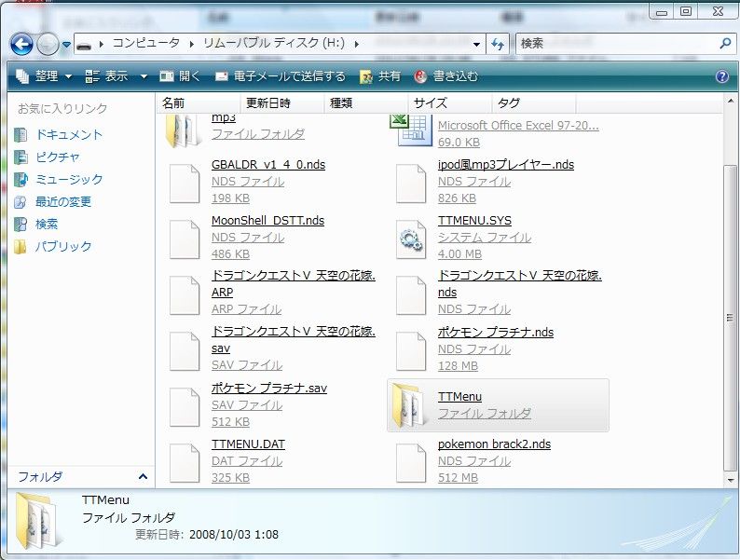This screenshot has width=740, height=560.
Task: Click the 共有 share toolbar button
Action: point(380,76)
